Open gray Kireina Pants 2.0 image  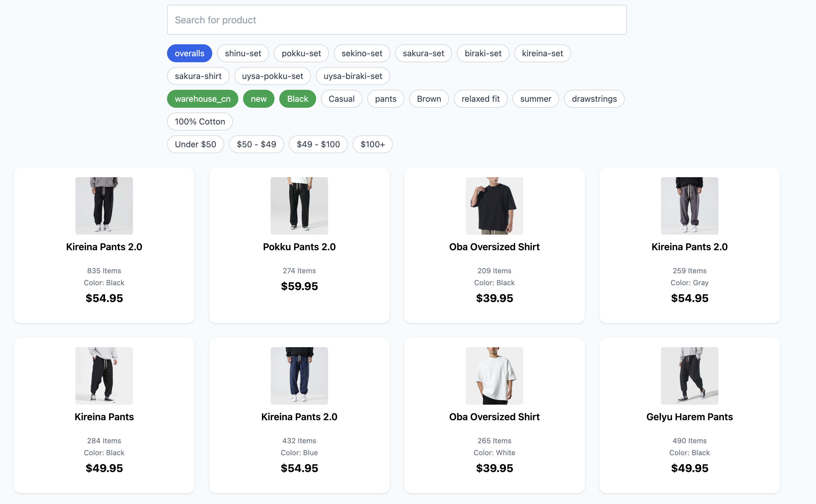pyautogui.click(x=690, y=206)
